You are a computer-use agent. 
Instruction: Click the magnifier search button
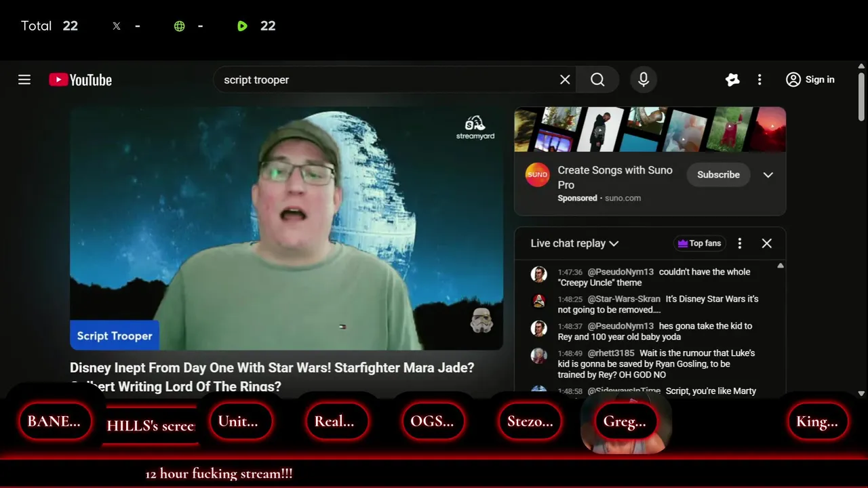click(597, 80)
